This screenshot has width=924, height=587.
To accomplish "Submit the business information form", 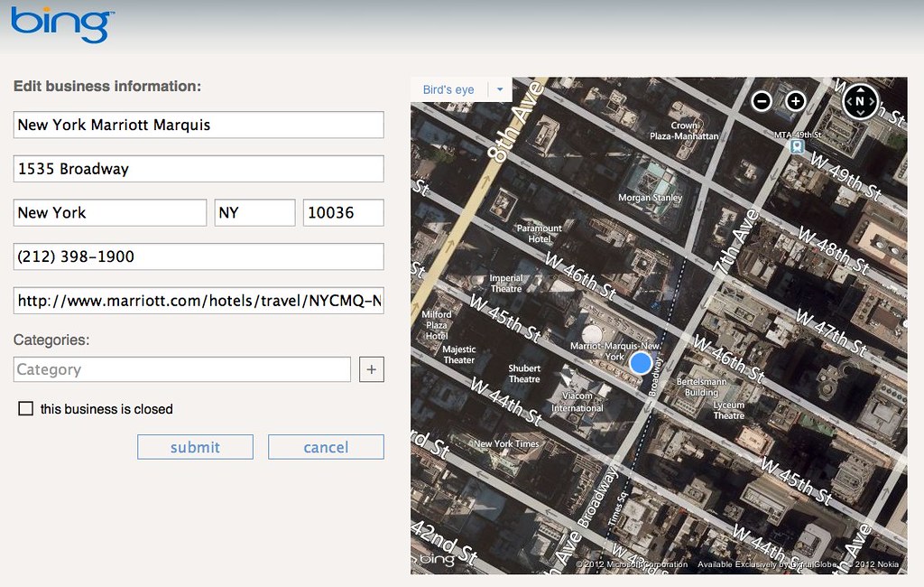I will pos(195,447).
